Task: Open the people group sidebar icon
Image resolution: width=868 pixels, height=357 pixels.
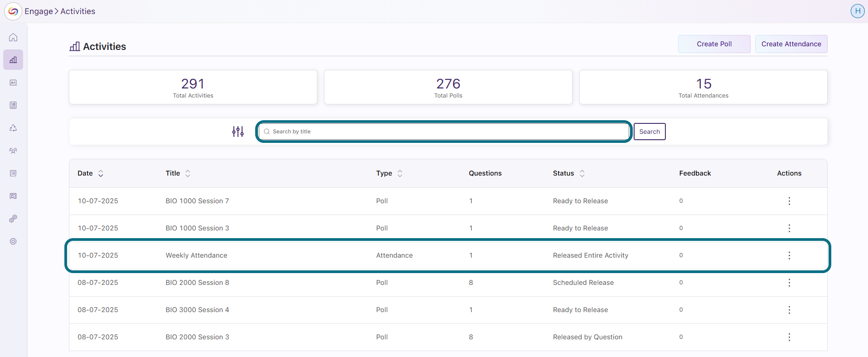Action: click(13, 151)
